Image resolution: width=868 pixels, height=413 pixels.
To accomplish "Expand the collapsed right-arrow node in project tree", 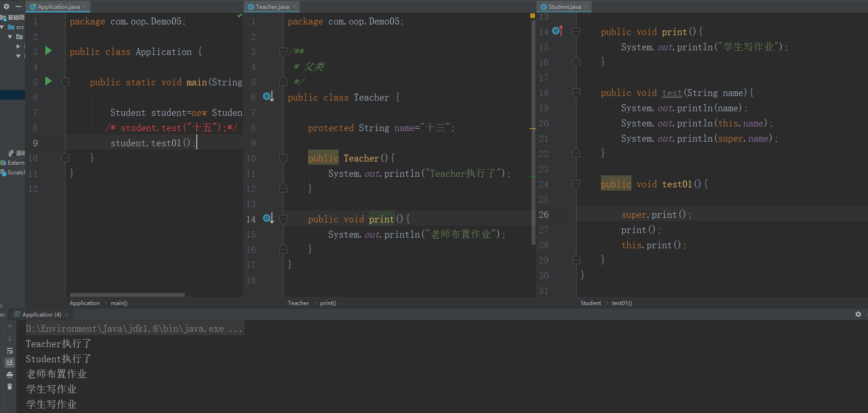I will [18, 46].
